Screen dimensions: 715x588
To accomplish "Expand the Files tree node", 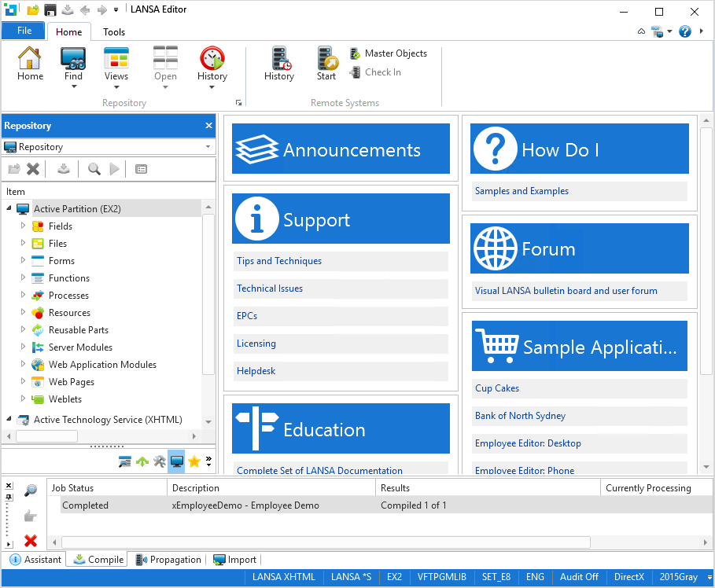I will 23,242.
